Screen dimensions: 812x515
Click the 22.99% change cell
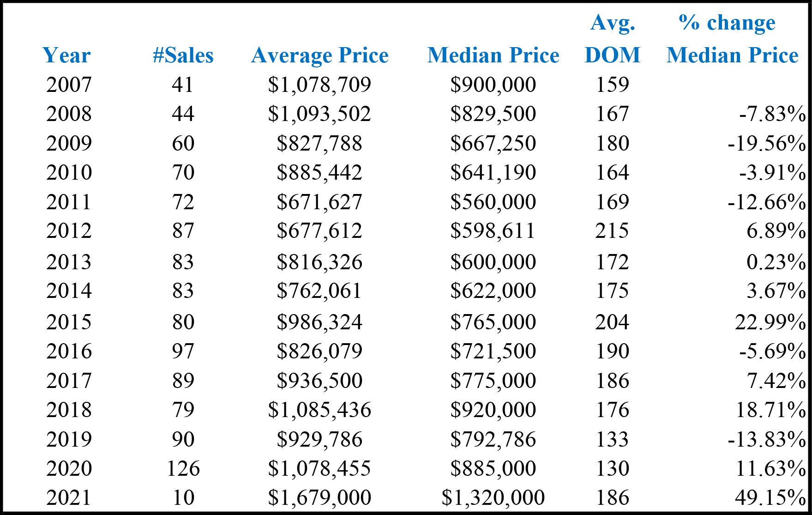click(x=770, y=322)
